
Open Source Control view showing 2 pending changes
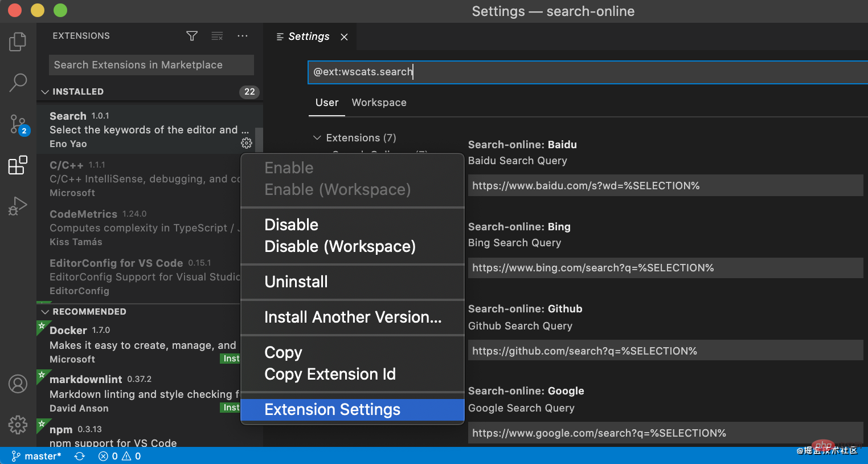coord(18,124)
